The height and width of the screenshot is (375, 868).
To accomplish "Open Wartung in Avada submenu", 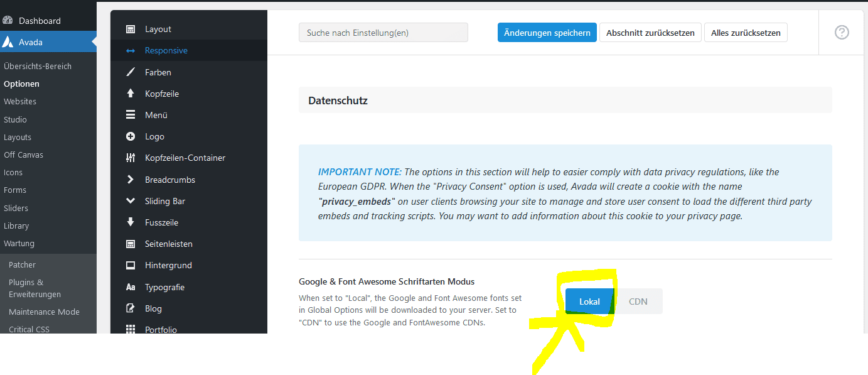I will (x=19, y=243).
